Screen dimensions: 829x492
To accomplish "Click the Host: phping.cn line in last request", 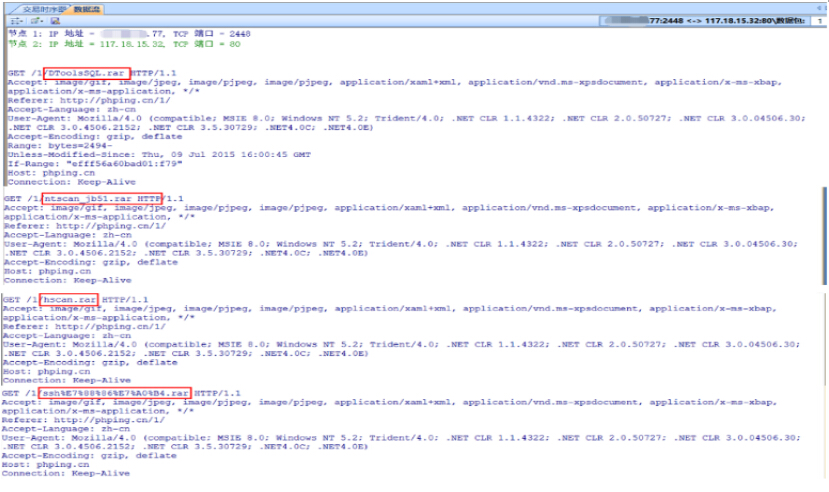I will pyautogui.click(x=40, y=464).
